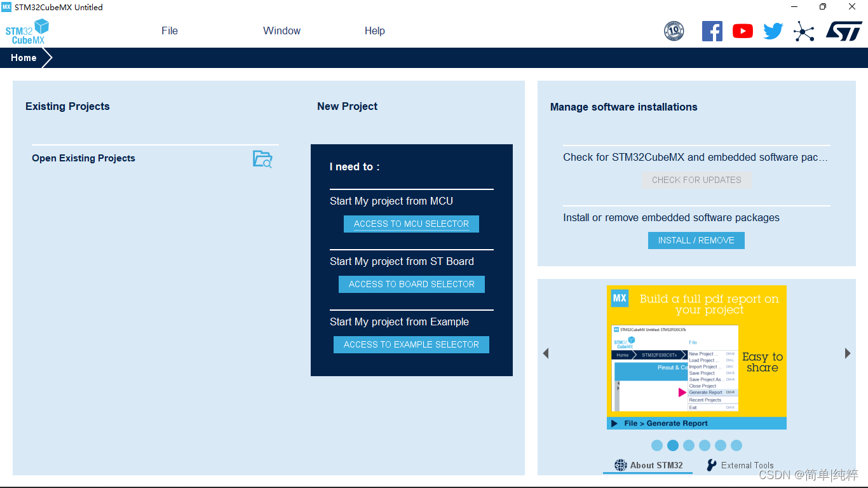Open the File menu
The height and width of the screenshot is (488, 868).
point(170,30)
